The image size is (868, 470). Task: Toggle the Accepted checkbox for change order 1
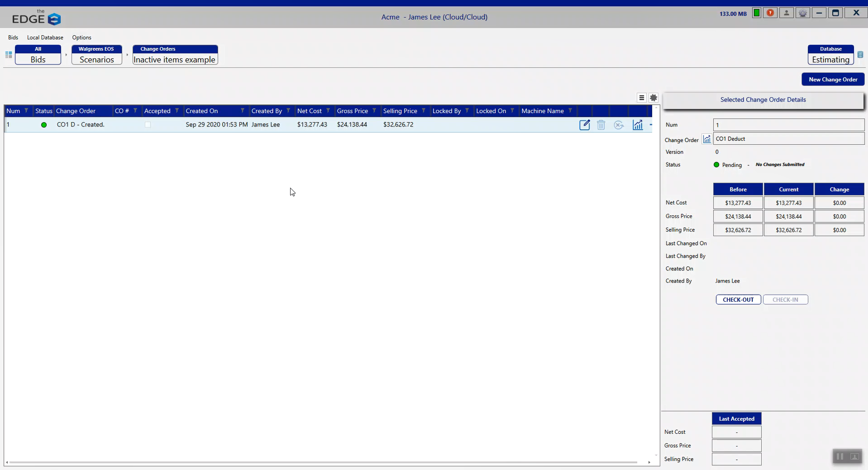(148, 125)
